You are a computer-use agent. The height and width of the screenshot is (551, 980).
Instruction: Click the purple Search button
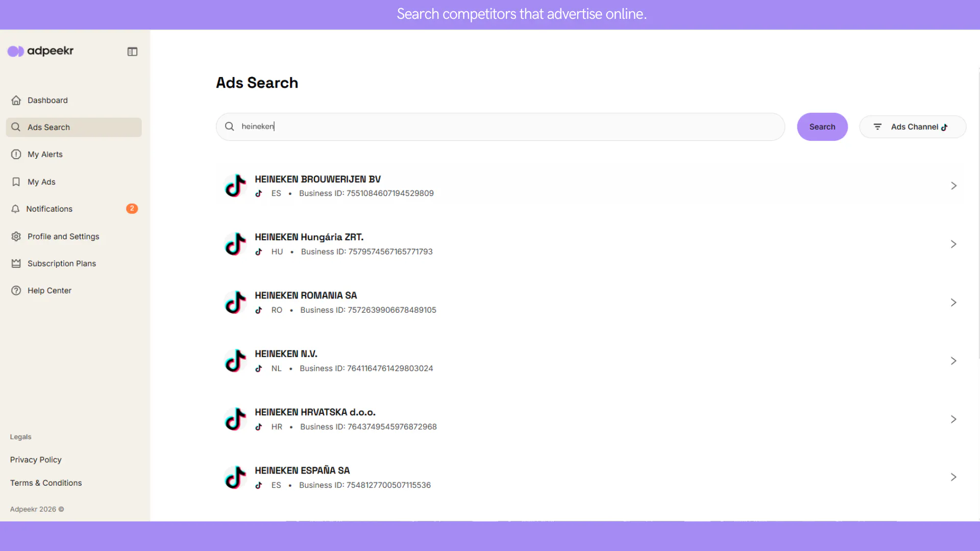[x=822, y=127]
